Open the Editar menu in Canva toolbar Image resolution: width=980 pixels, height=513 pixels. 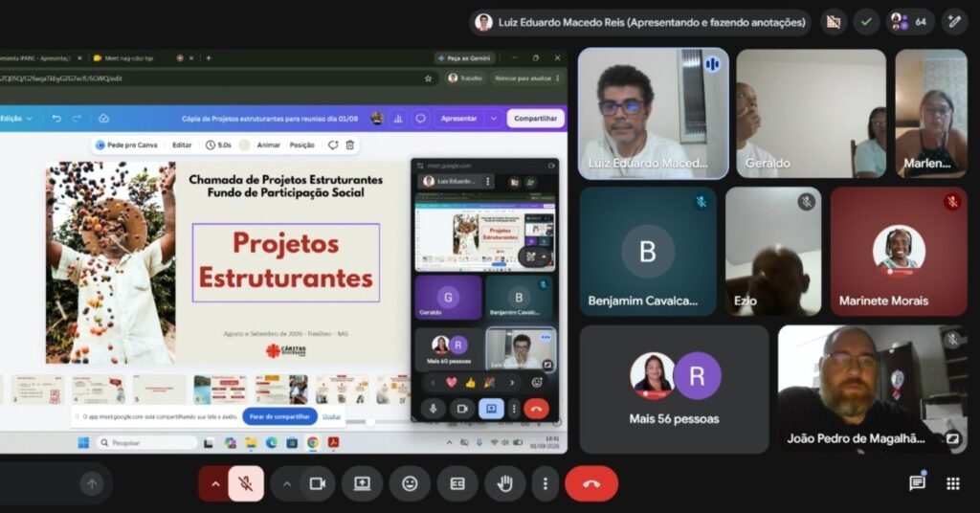(182, 145)
